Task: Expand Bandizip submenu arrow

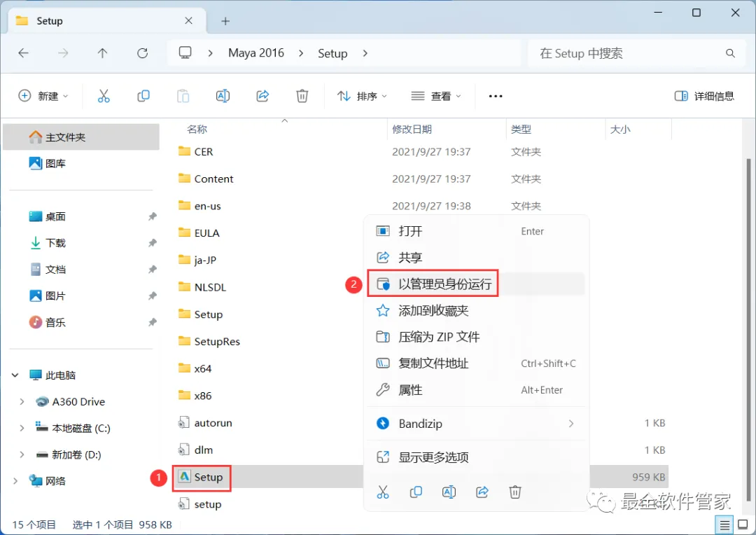Action: (571, 424)
